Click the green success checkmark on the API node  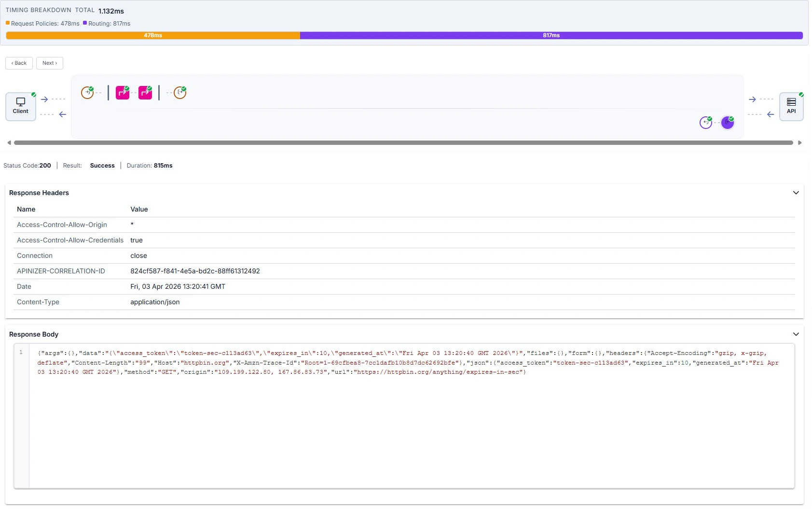(800, 95)
